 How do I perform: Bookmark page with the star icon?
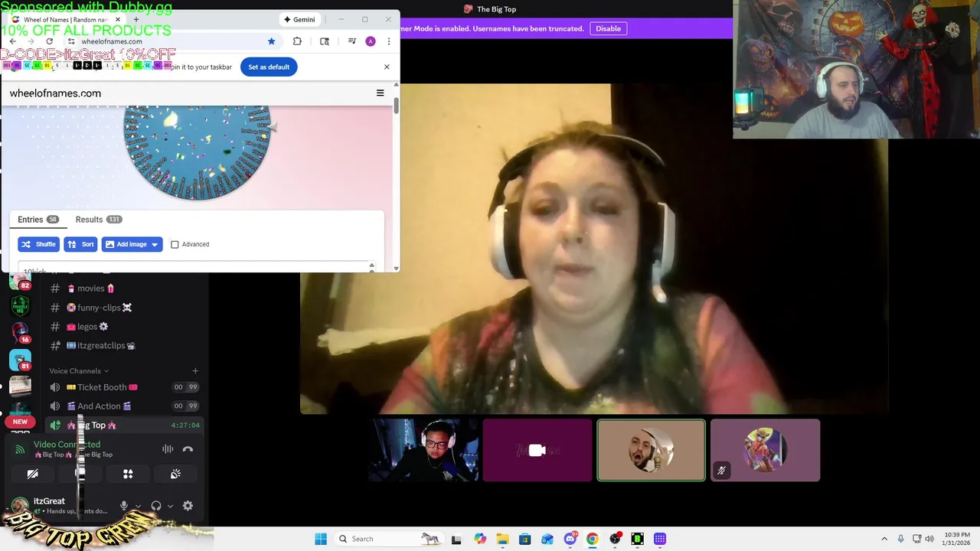click(x=271, y=41)
